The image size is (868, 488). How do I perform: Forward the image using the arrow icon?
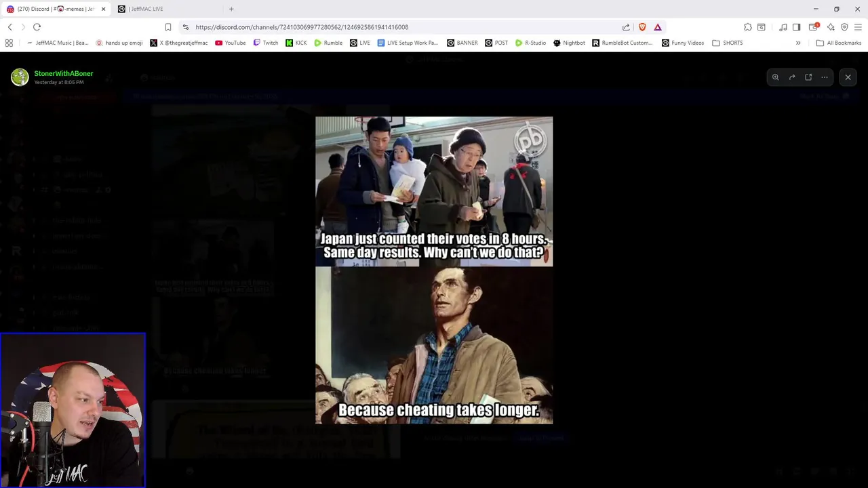[792, 77]
